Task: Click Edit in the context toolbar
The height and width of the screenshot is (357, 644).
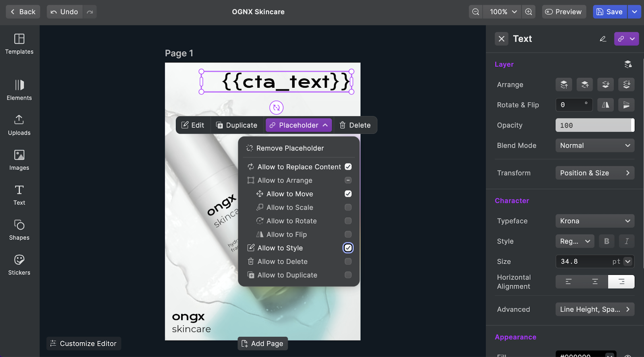Action: click(193, 125)
